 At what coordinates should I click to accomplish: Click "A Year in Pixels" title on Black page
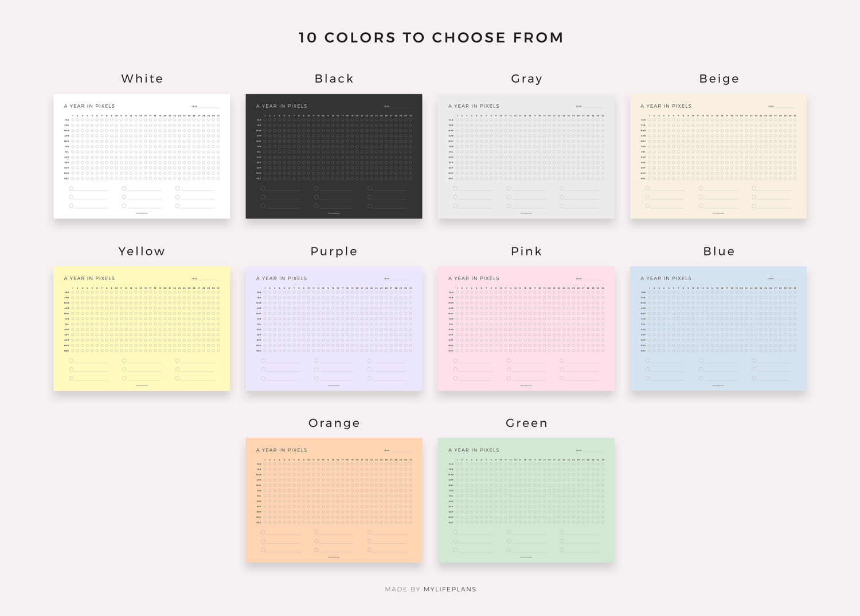pyautogui.click(x=282, y=106)
